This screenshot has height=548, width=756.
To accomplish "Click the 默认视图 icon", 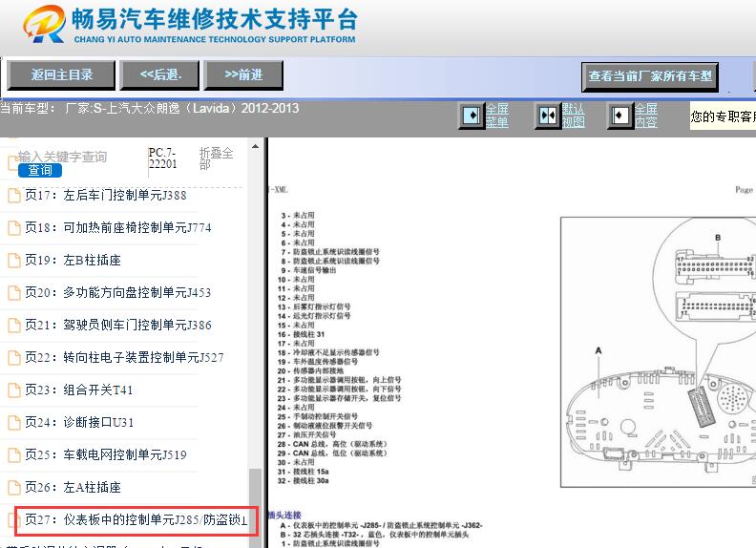I will 548,116.
